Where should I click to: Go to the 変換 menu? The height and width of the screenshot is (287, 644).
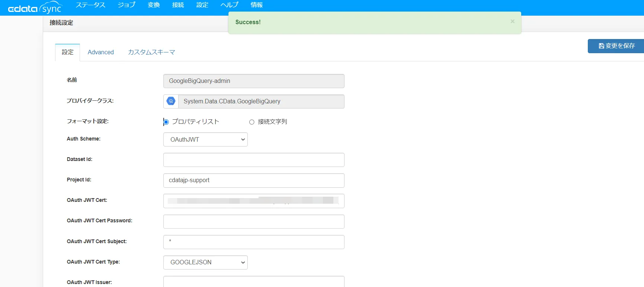tap(154, 5)
